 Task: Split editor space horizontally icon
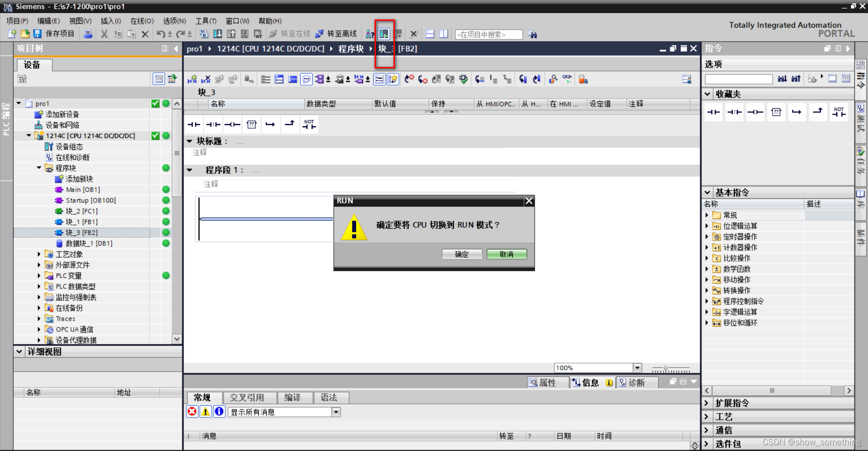[x=430, y=34]
